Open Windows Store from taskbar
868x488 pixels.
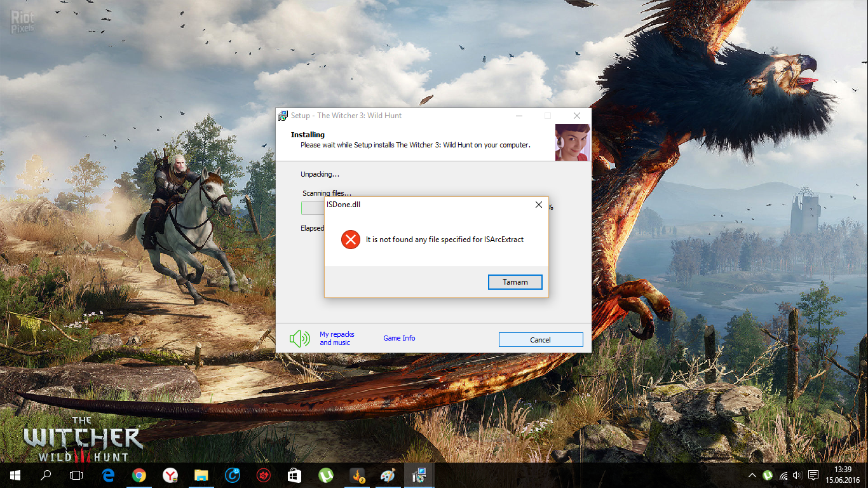click(294, 475)
